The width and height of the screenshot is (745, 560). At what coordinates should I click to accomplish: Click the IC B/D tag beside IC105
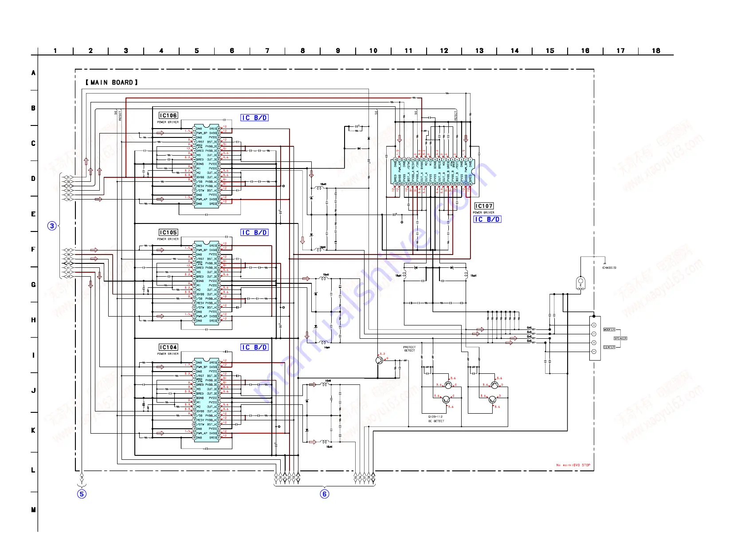(255, 233)
